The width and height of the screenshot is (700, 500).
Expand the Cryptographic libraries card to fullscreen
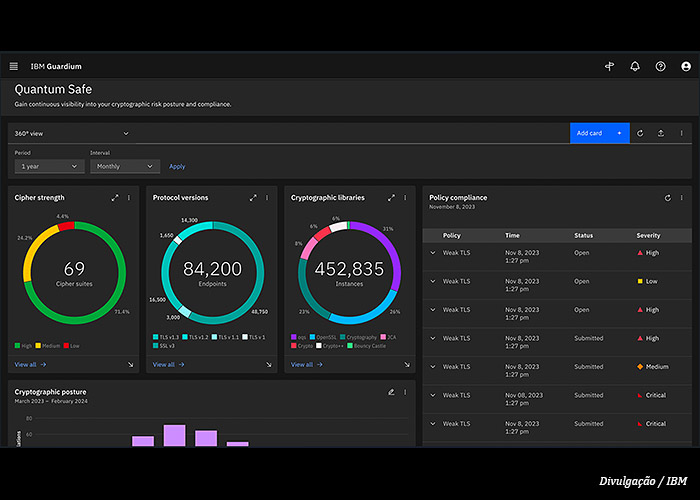391,197
